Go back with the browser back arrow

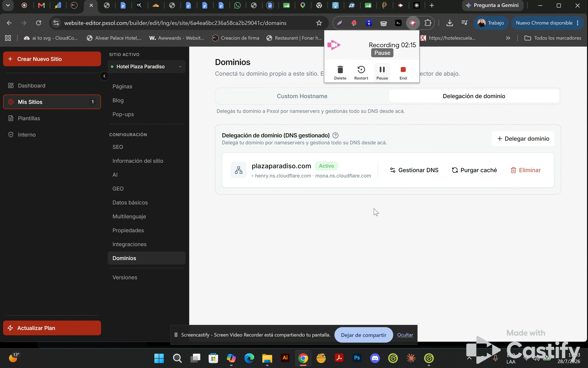click(x=9, y=23)
